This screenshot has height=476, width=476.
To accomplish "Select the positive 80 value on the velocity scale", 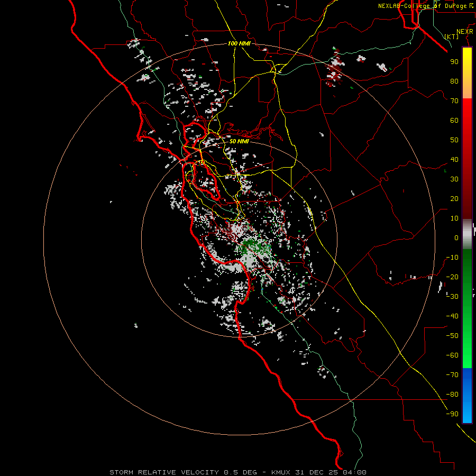I will [x=454, y=81].
